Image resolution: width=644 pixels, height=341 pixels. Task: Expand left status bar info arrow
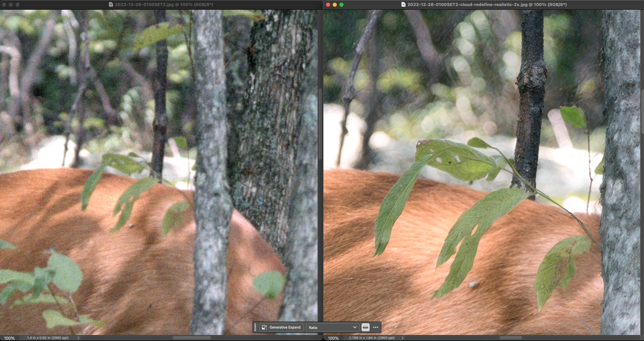(x=78, y=338)
